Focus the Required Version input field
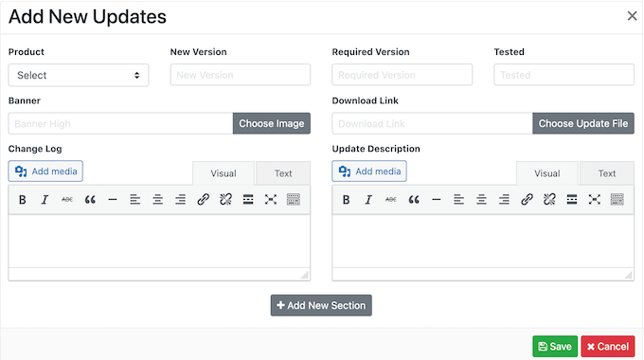The height and width of the screenshot is (360, 644). 402,75
